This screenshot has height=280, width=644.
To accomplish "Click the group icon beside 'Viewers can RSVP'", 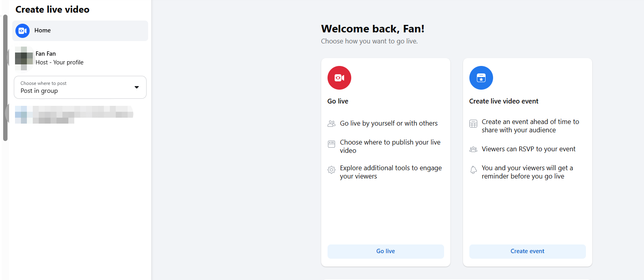I will [473, 149].
